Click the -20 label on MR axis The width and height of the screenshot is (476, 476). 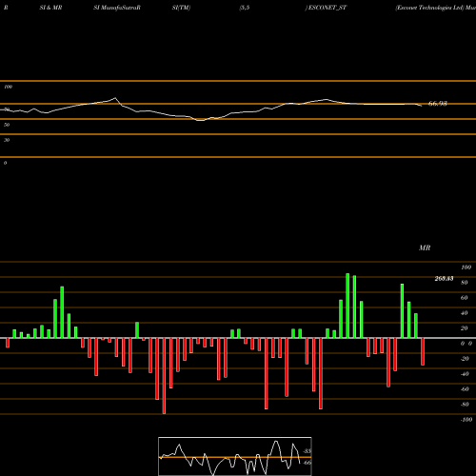(x=465, y=359)
